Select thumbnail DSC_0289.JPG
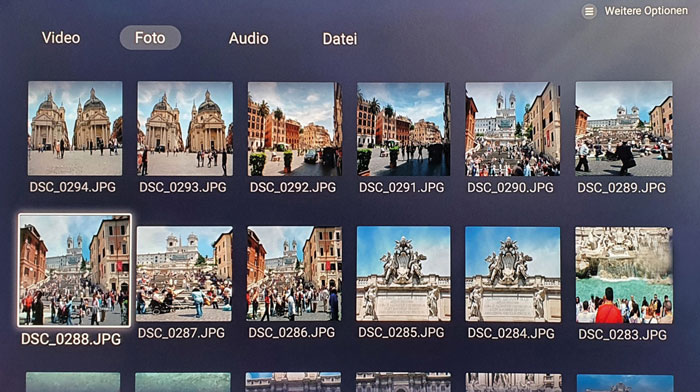Image resolution: width=700 pixels, height=392 pixels. coord(624,128)
